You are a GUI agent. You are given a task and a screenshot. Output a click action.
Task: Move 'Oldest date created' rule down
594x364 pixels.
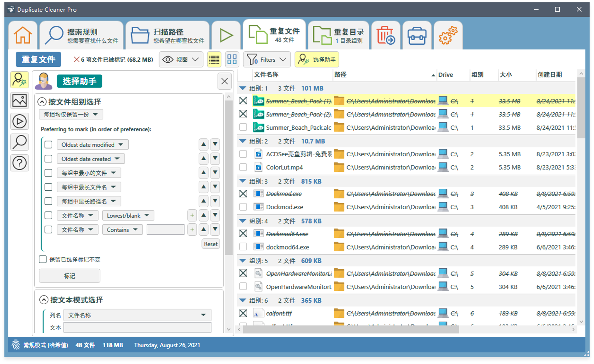click(x=215, y=159)
